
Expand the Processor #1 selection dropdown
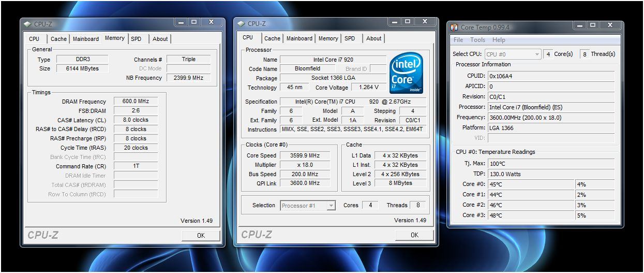click(x=331, y=206)
